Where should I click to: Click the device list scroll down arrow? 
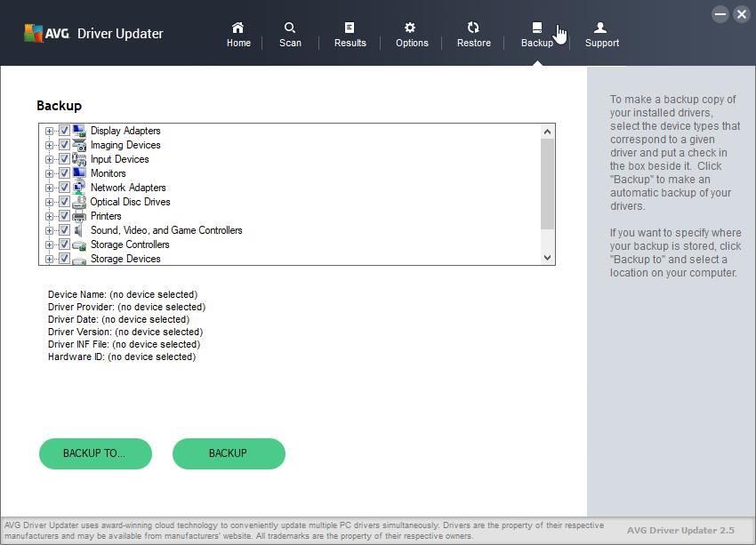point(547,258)
